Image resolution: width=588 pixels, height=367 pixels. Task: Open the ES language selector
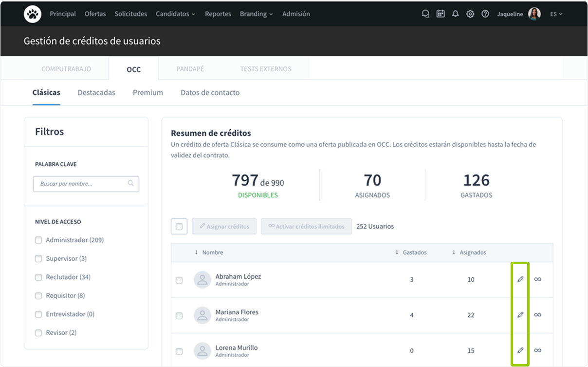coord(556,14)
